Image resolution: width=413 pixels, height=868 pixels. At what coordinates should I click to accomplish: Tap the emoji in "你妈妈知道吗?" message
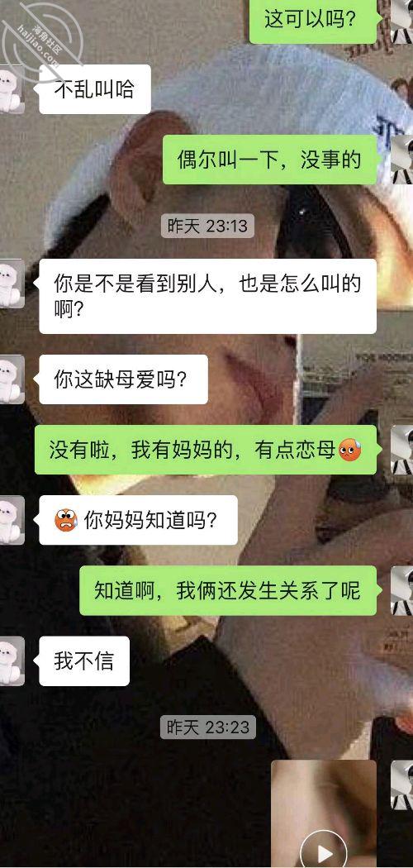[x=66, y=520]
